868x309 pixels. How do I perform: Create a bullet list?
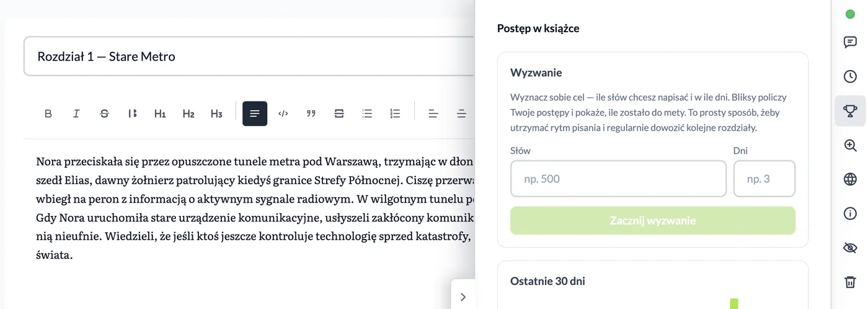(x=367, y=113)
